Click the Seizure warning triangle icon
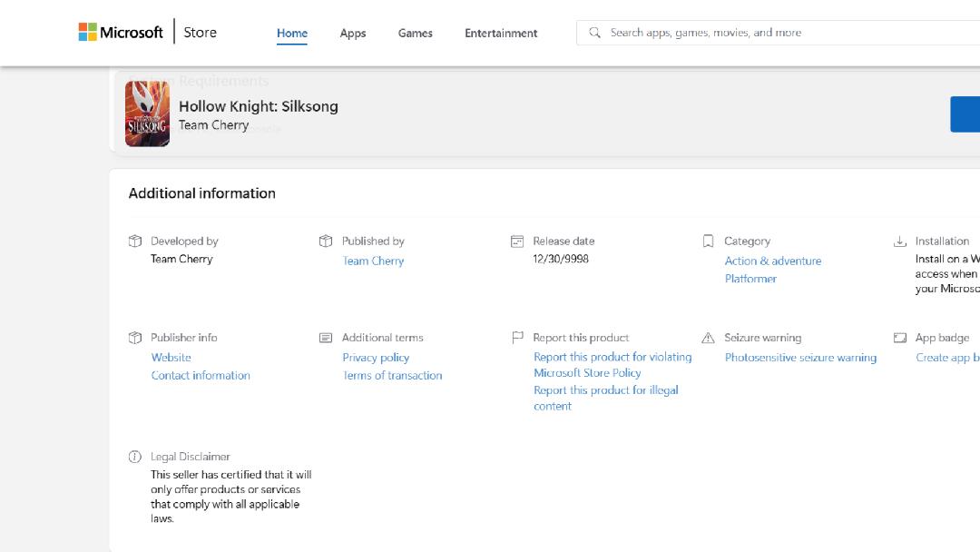 [x=708, y=338]
